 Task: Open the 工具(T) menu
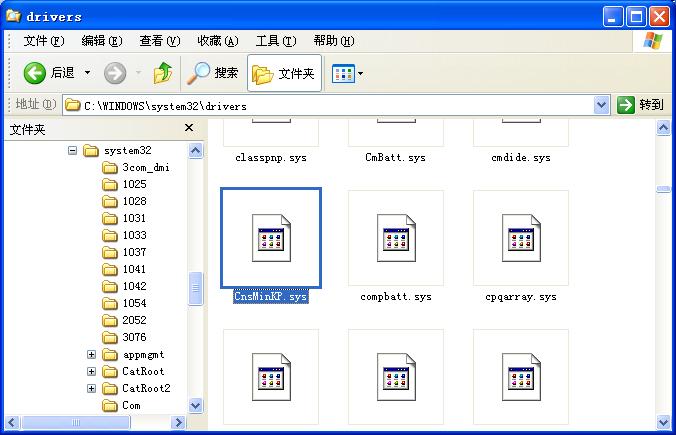(x=276, y=41)
